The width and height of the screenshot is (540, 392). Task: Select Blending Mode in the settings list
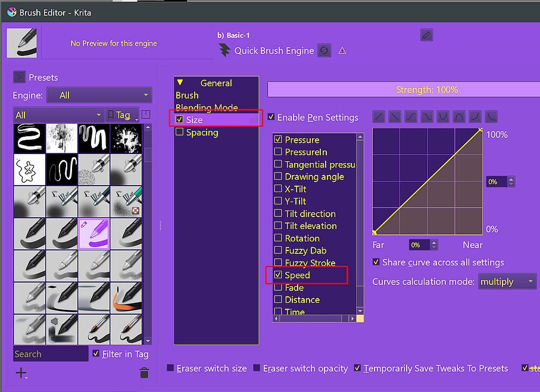pyautogui.click(x=207, y=108)
